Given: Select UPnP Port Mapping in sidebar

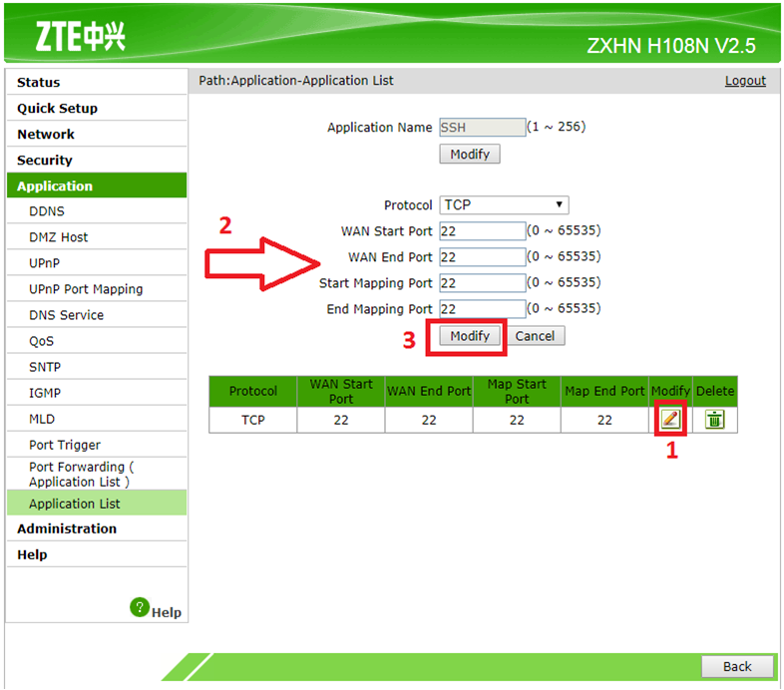Looking at the screenshot, I should tap(86, 289).
